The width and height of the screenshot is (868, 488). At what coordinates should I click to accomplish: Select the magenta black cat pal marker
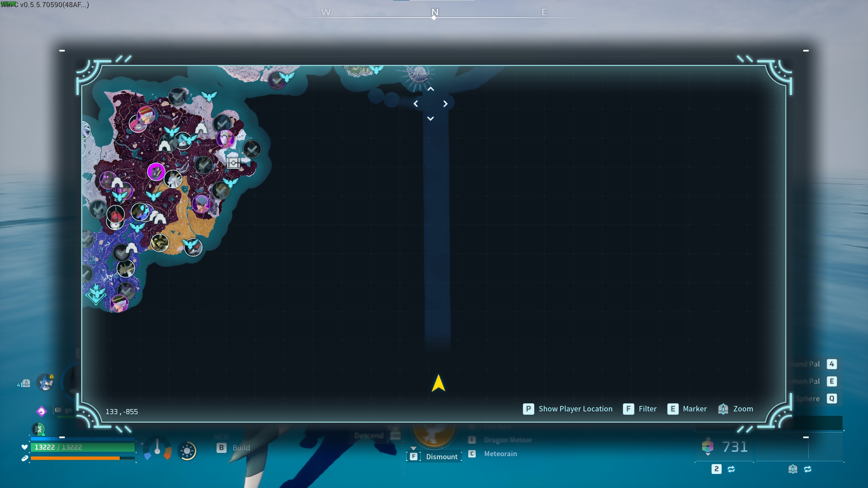156,172
